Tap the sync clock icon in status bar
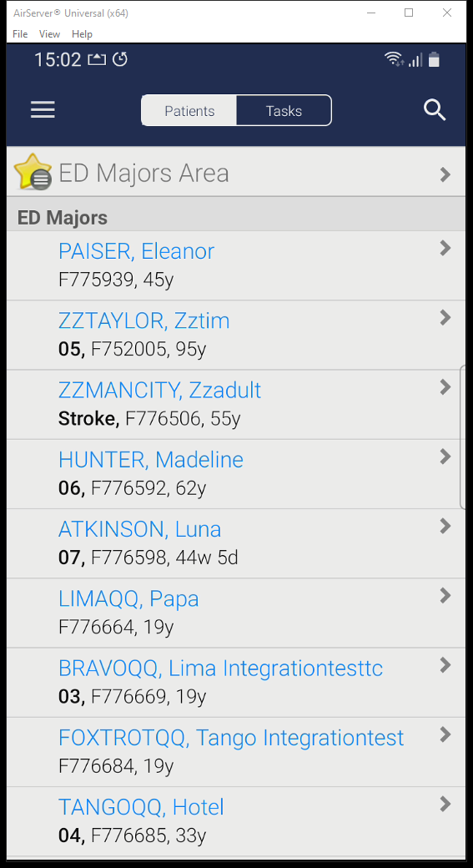This screenshot has width=473, height=868. coord(120,59)
